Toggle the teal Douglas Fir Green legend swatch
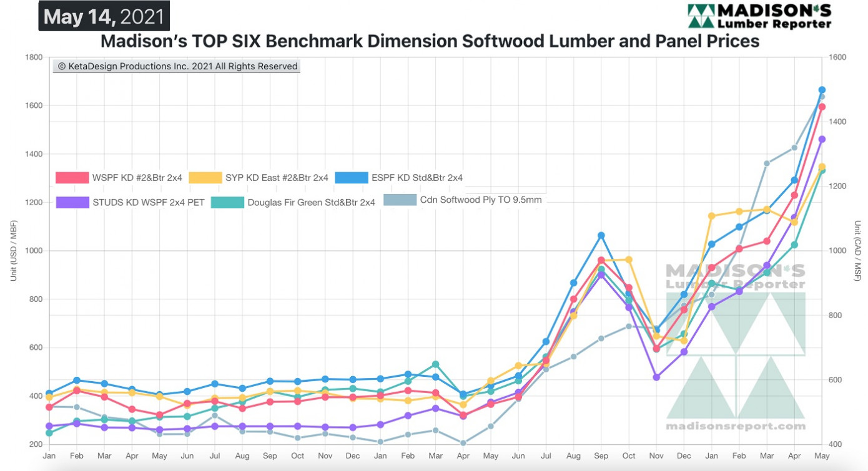 [x=227, y=202]
